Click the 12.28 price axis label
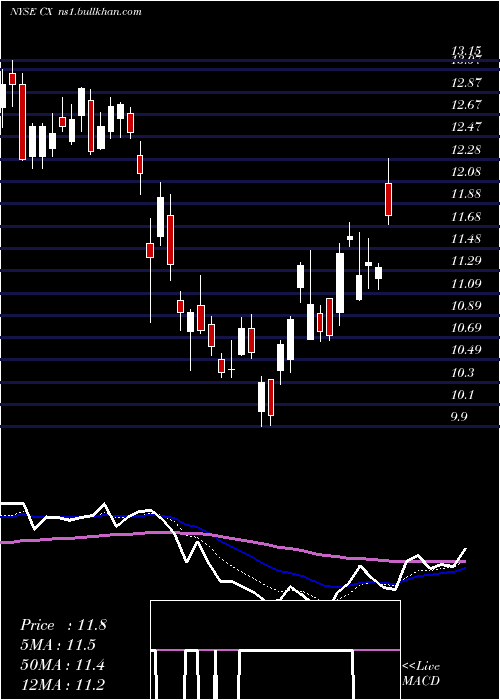The width and height of the screenshot is (500, 700). click(467, 150)
